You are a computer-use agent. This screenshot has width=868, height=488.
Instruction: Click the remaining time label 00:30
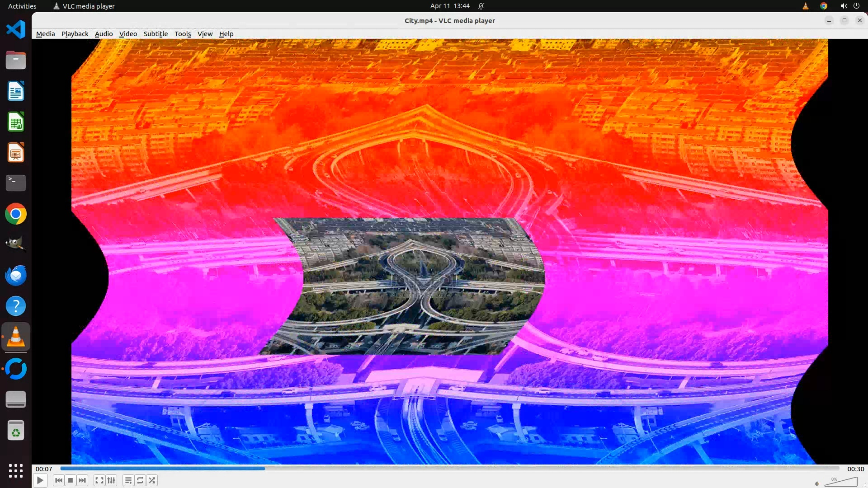pos(855,469)
